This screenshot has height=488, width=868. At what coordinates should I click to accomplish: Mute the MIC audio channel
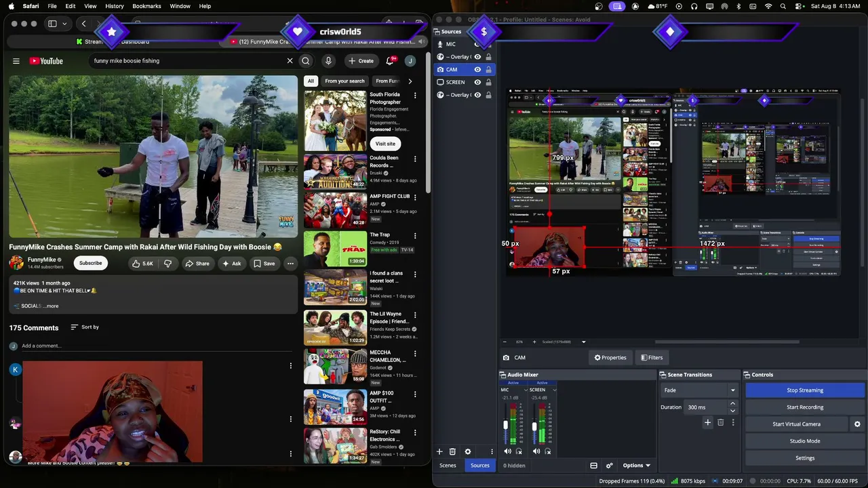pos(508,451)
